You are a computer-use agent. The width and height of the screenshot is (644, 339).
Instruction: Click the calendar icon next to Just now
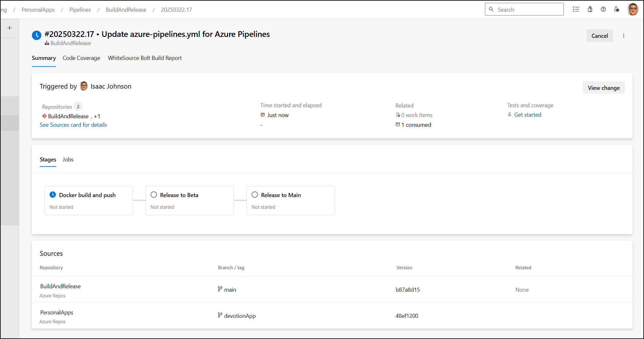(263, 115)
